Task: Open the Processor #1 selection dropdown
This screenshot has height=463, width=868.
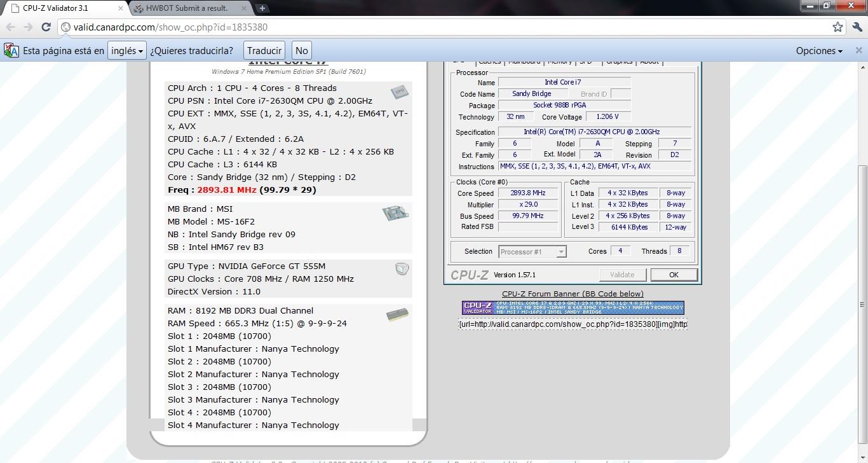Action: [532, 252]
